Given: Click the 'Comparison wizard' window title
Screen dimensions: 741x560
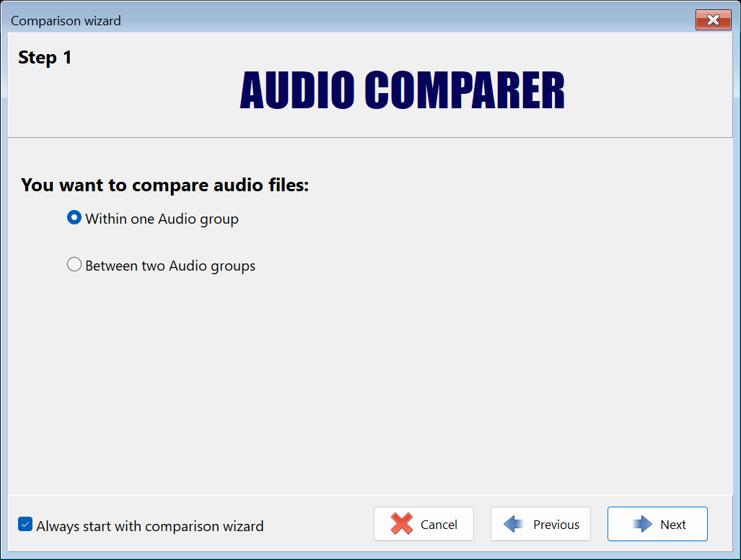Looking at the screenshot, I should (x=66, y=21).
